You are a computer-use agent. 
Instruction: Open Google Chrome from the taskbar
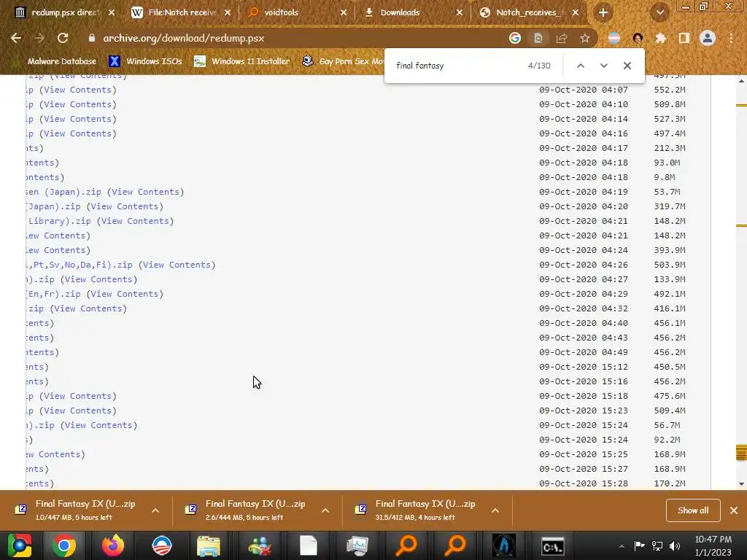(64, 545)
